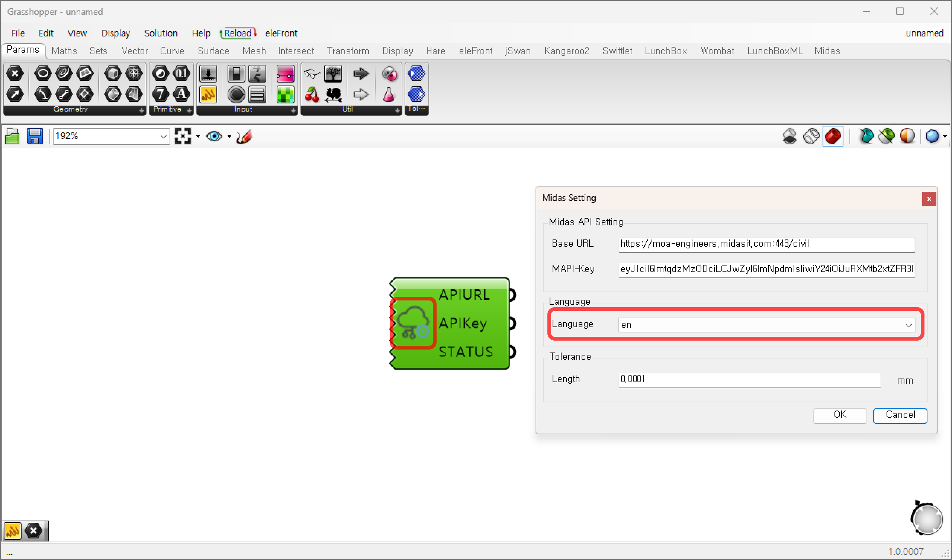952x560 pixels.
Task: Open the Solution menu
Action: click(x=161, y=33)
